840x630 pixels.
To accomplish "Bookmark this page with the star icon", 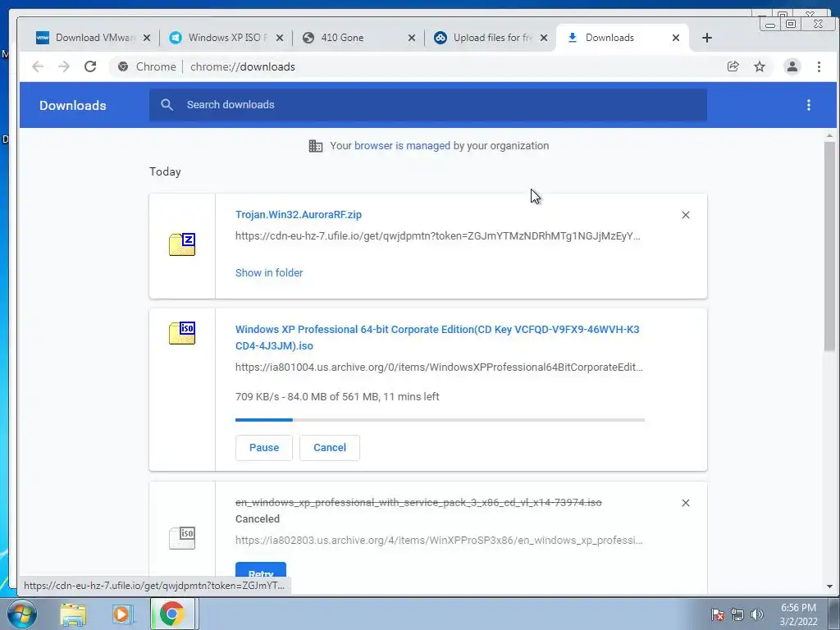I will pos(759,66).
